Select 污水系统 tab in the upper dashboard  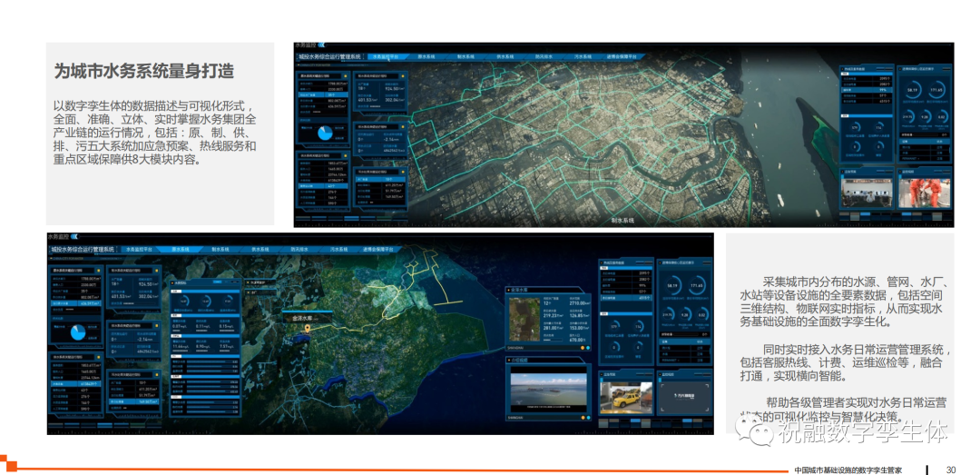tap(583, 56)
